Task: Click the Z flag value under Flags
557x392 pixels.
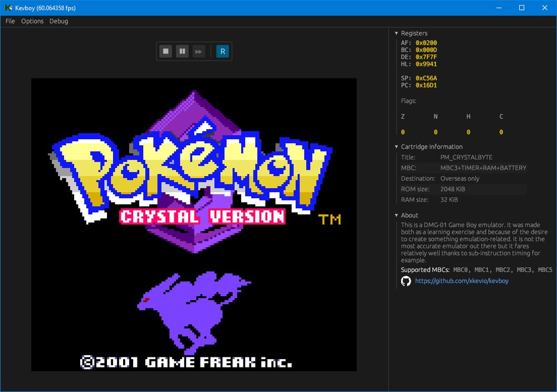Action: [402, 132]
